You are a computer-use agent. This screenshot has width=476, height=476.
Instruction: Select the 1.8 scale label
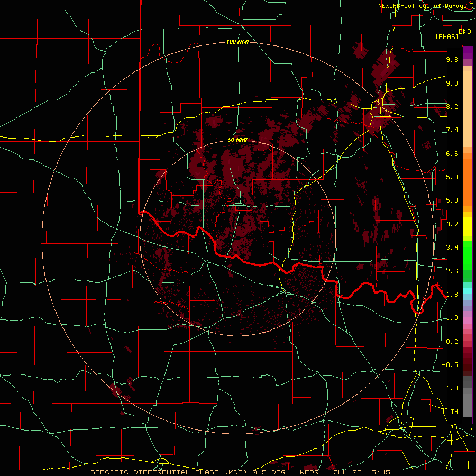pos(452,295)
